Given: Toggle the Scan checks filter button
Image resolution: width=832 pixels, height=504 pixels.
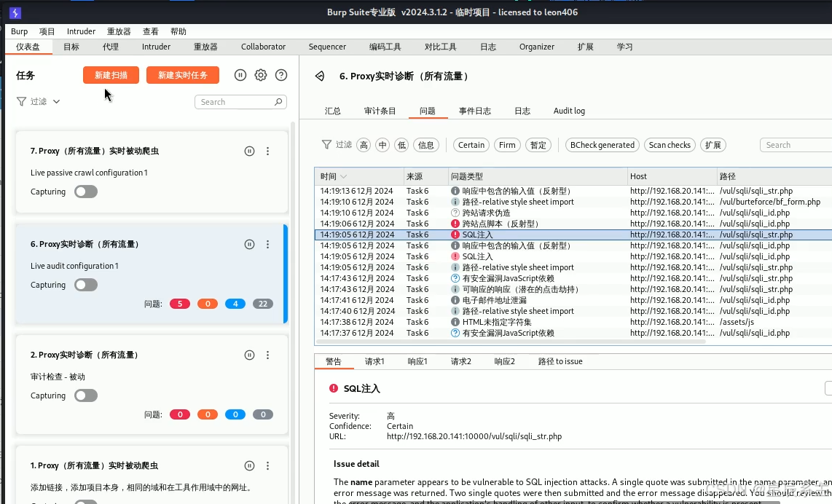Looking at the screenshot, I should [670, 145].
